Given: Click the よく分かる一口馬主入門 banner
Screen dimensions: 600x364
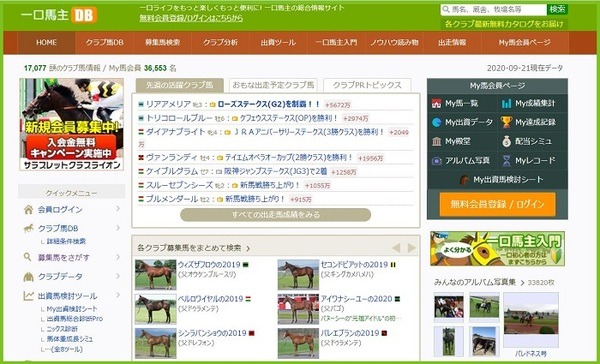Looking at the screenshot, I should [x=497, y=248].
